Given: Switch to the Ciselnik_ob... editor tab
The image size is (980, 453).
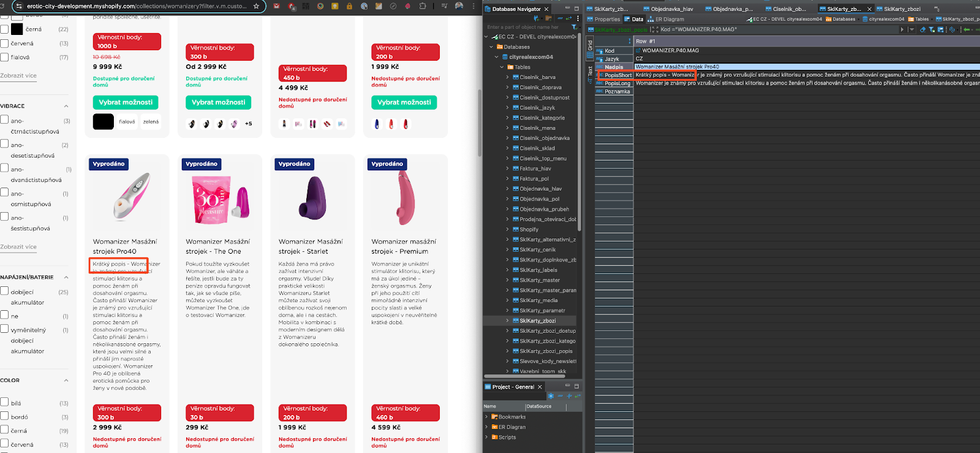Looking at the screenshot, I should (x=785, y=9).
